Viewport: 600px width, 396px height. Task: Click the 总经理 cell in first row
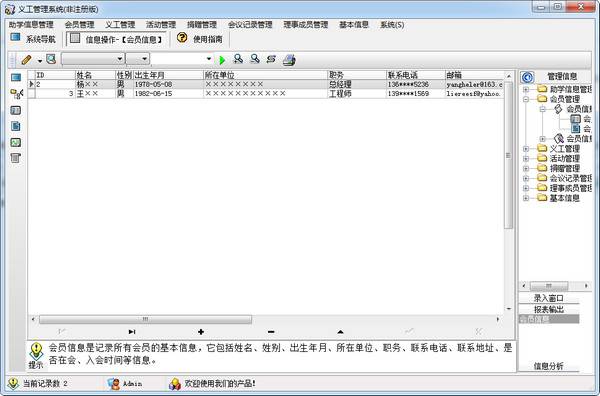[x=357, y=84]
